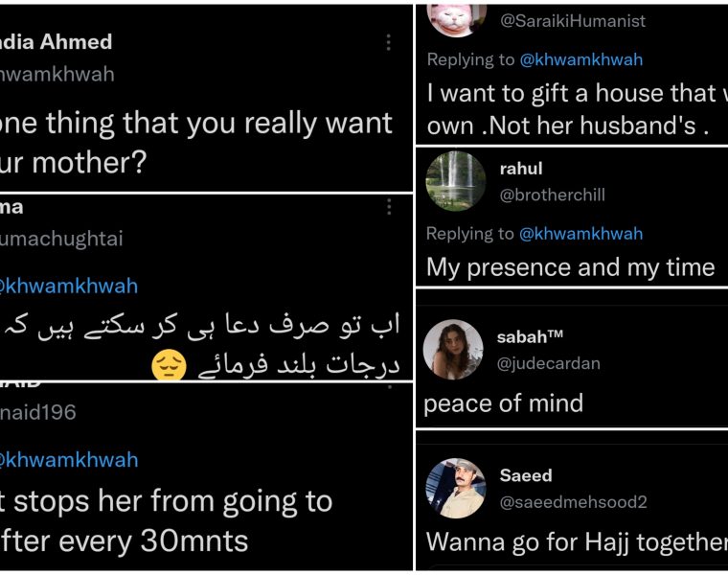Open @khwamkhwah mention in SaraikiHumanist's reply
Viewport: 728px width, 575px height.
[x=581, y=59]
